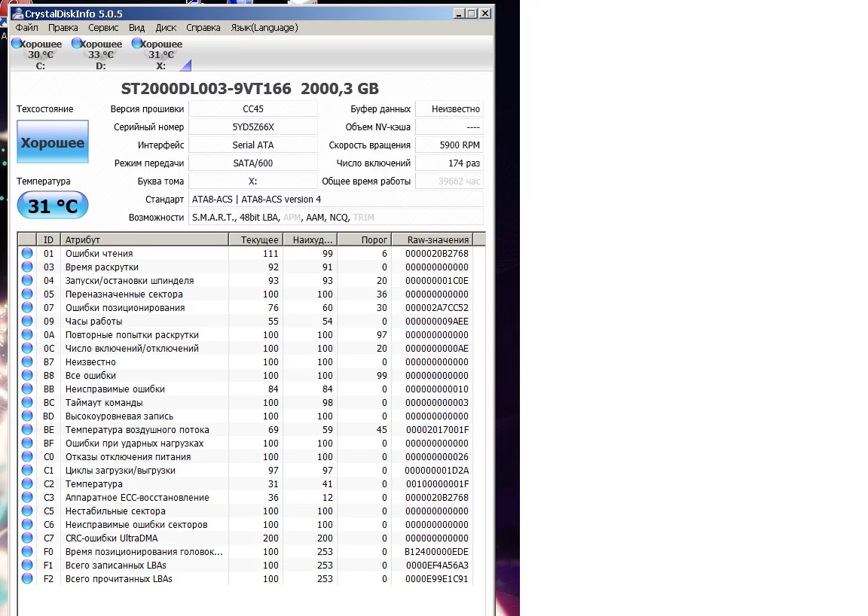
Task: Click the firmware field CC45
Action: point(253,109)
